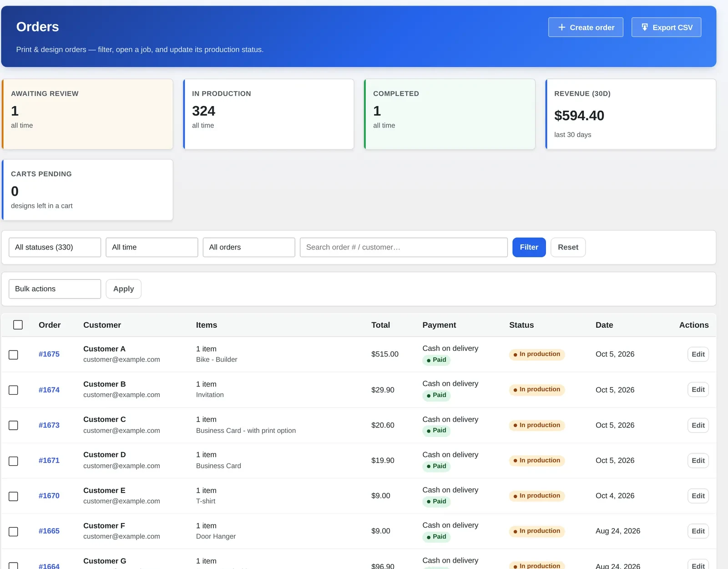Check the checkbox for order #1670
Viewport: 728px width, 569px height.
coord(14,496)
